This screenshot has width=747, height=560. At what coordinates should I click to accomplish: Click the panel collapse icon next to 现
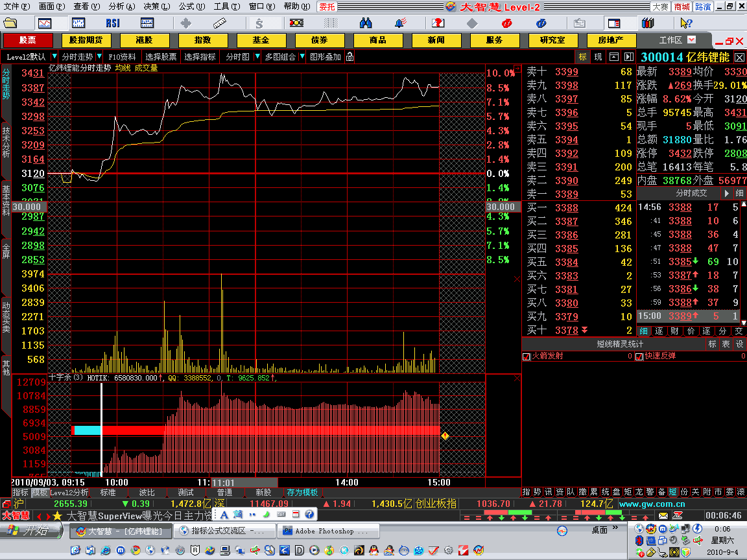pyautogui.click(x=614, y=56)
